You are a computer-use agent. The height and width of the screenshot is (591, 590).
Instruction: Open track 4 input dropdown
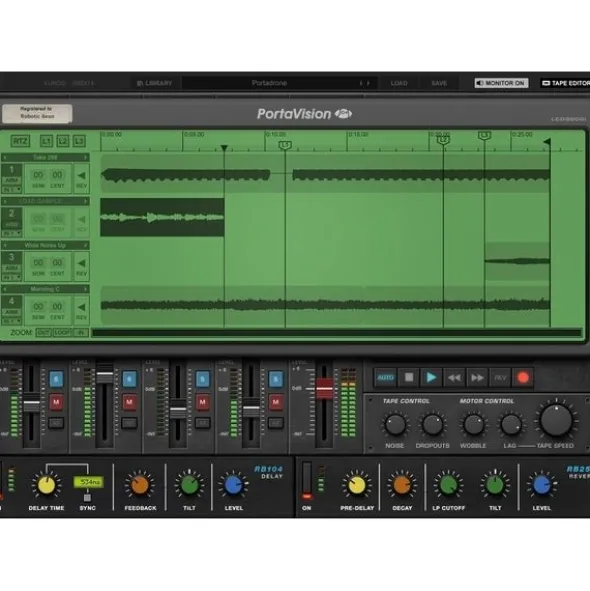pos(12,321)
